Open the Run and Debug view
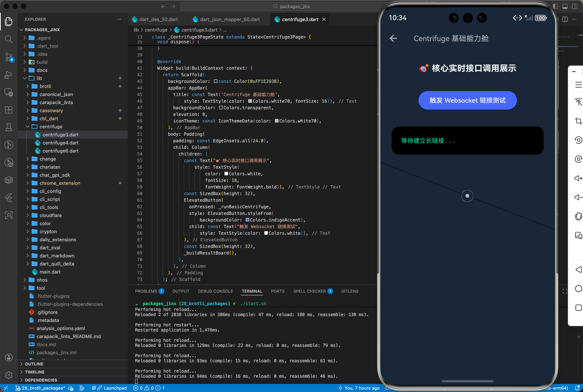Screen dimensions: 583x392 (9, 74)
